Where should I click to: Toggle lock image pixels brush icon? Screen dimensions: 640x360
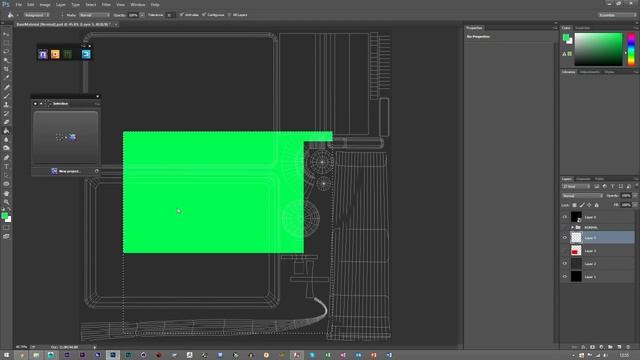(582, 205)
